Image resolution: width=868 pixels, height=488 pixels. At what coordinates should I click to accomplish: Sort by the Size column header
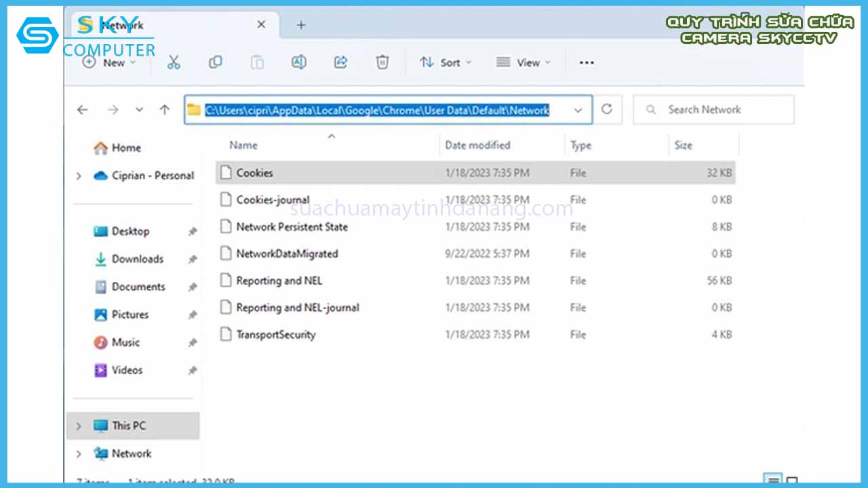click(x=683, y=145)
